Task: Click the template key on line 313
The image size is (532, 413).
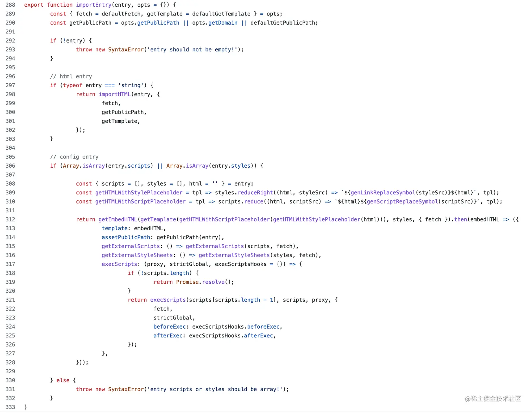Action: [x=115, y=228]
